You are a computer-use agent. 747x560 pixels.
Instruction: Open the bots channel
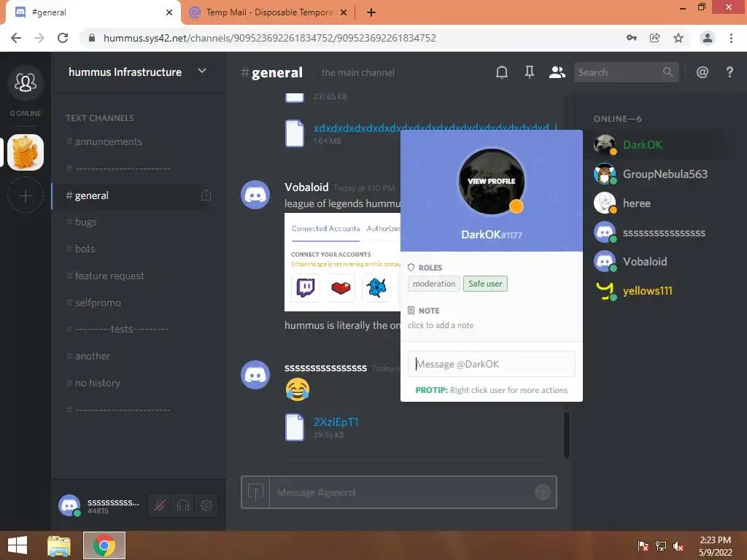click(85, 249)
